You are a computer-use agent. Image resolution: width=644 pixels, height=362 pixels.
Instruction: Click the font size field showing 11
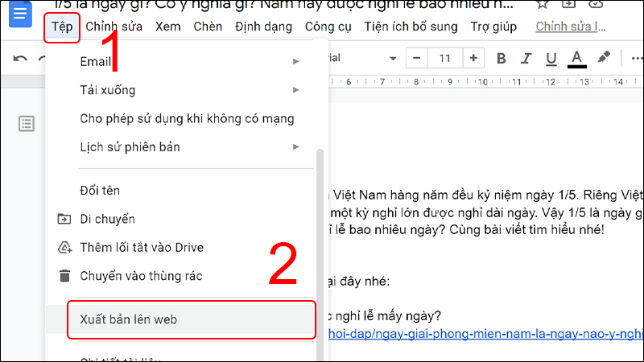tap(445, 58)
